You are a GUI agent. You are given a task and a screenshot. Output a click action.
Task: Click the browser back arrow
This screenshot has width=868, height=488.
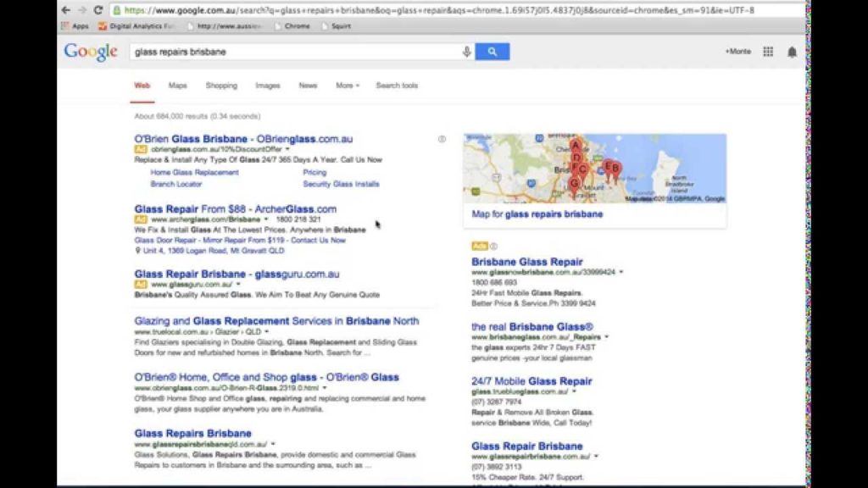[66, 10]
